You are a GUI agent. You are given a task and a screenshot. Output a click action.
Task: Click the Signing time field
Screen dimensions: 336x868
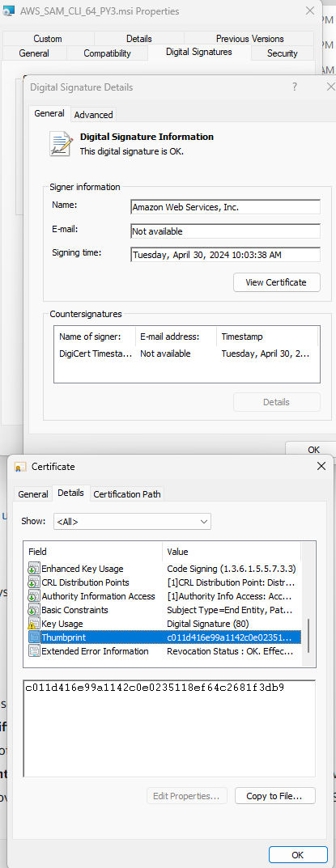coord(226,255)
